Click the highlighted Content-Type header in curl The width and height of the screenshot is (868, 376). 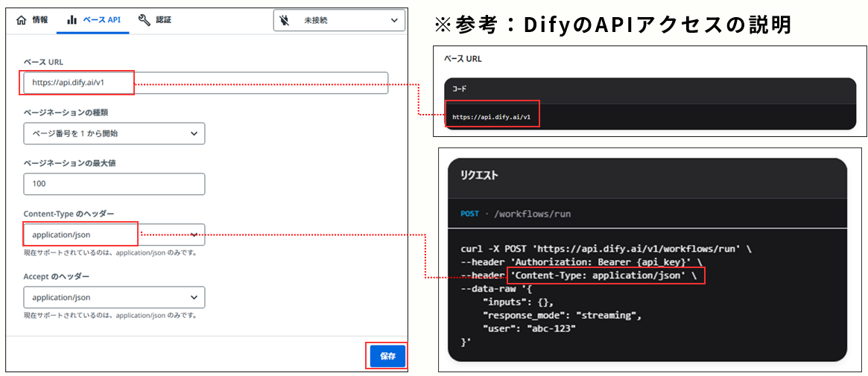coord(605,275)
